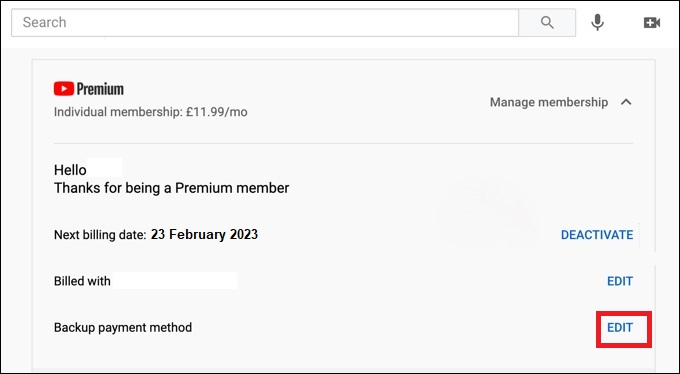Click EDIT beside Billed with
Screen dimensions: 680x374
(620, 281)
